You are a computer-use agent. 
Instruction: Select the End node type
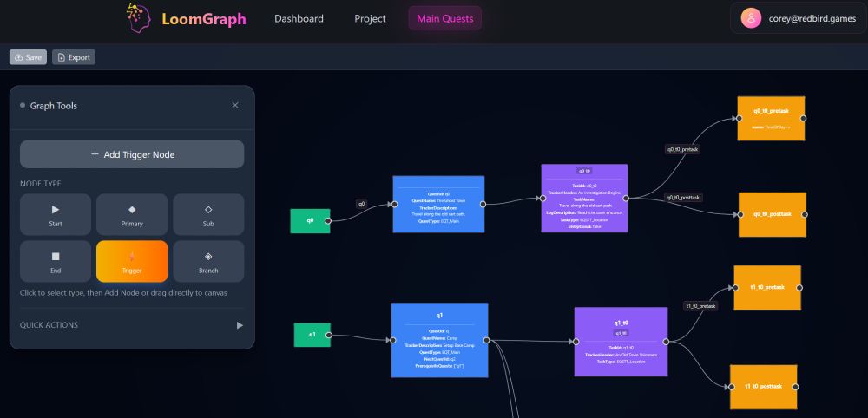coord(56,262)
